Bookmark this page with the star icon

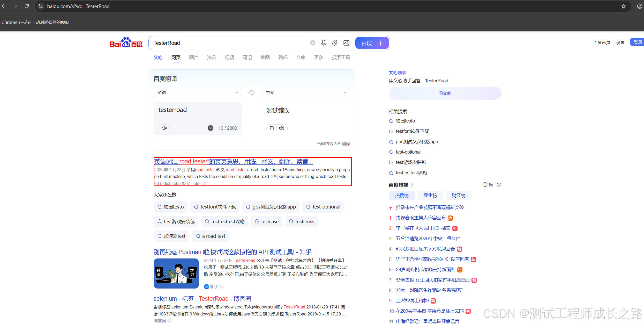[624, 6]
